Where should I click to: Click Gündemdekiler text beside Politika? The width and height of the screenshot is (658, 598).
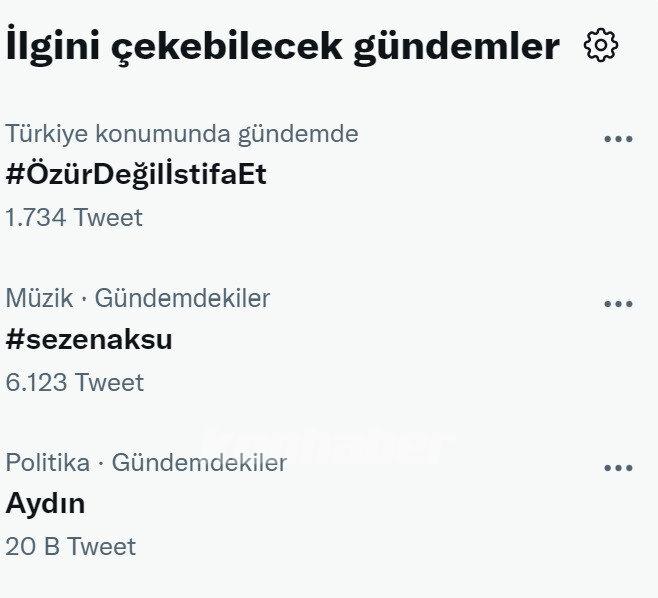(x=199, y=462)
